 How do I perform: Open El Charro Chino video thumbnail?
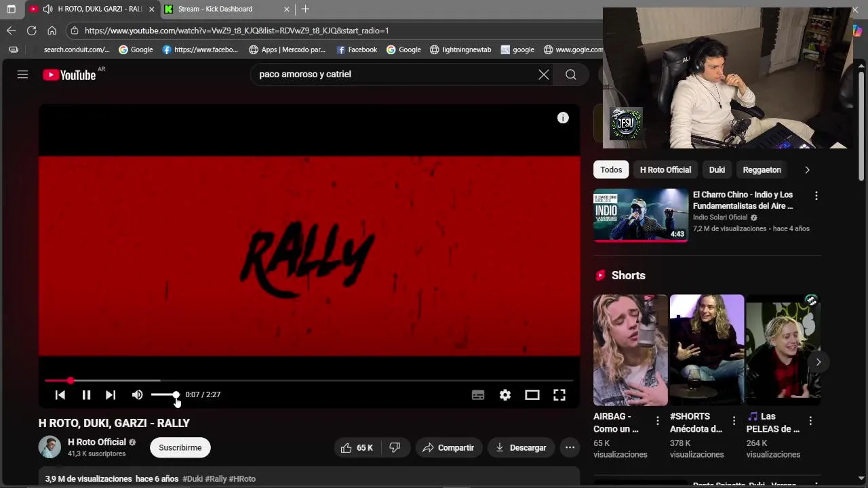tap(641, 215)
